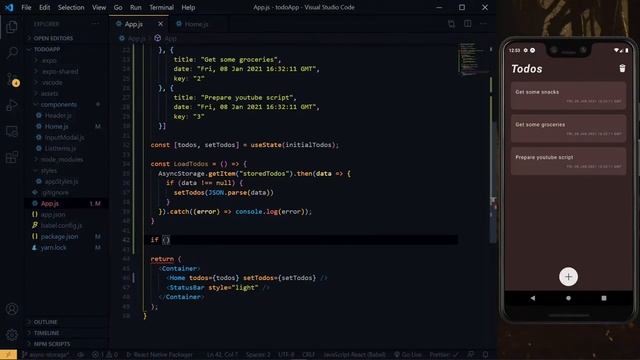Open the Run and Debug view
This screenshot has height=360, width=640.
(x=12, y=105)
